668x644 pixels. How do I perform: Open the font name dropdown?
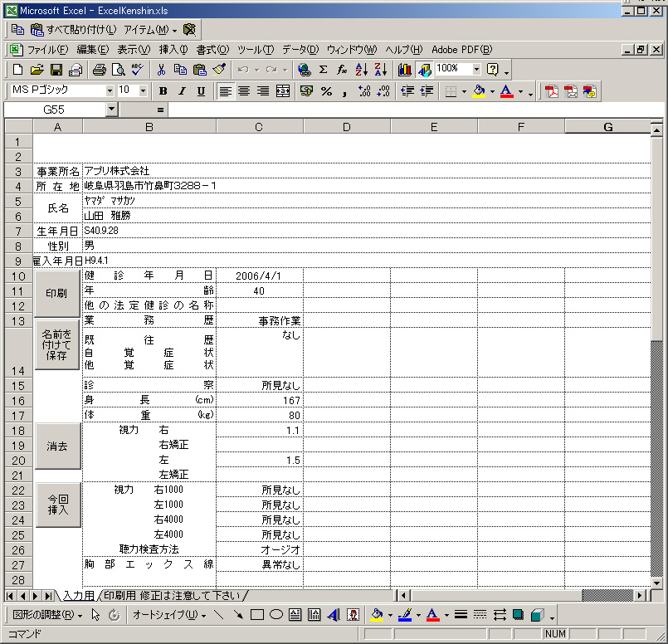tap(110, 91)
